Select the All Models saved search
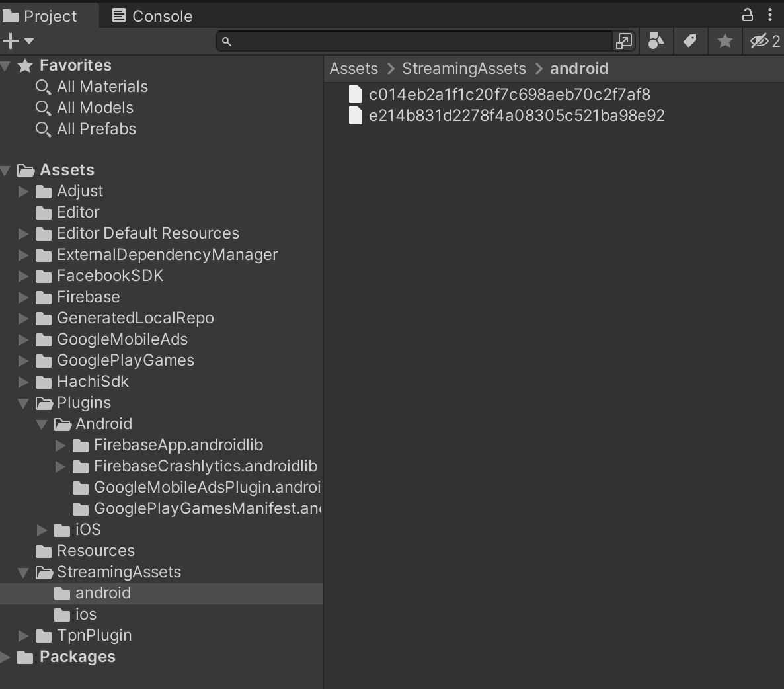The height and width of the screenshot is (689, 784). 95,108
